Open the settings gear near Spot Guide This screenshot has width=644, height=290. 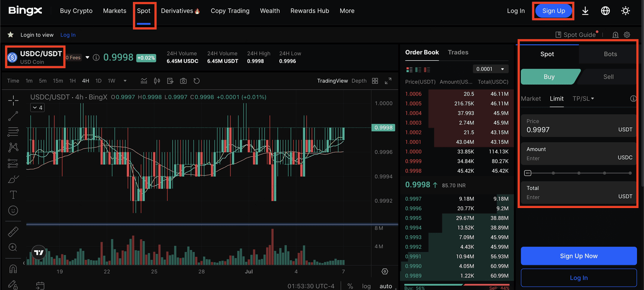(627, 35)
